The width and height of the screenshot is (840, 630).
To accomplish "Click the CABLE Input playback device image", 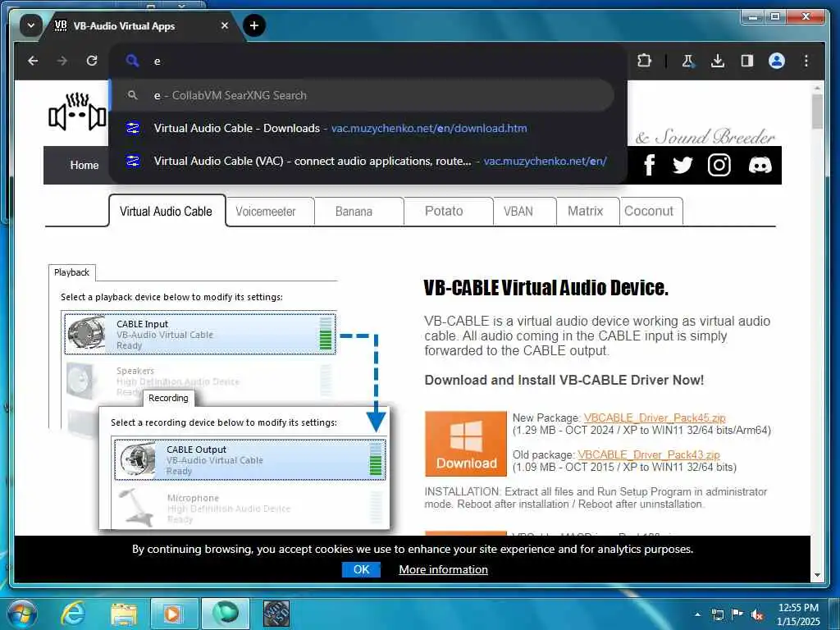I will point(86,333).
